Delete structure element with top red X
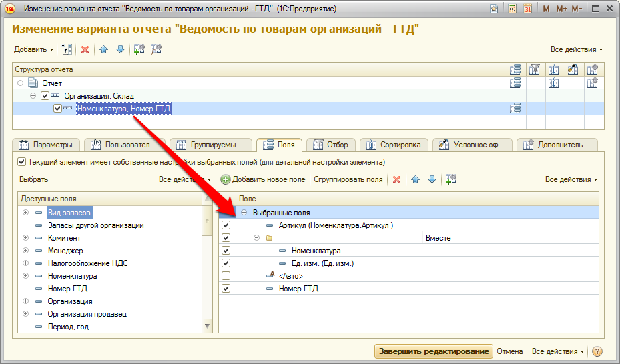620x364 pixels. point(85,49)
